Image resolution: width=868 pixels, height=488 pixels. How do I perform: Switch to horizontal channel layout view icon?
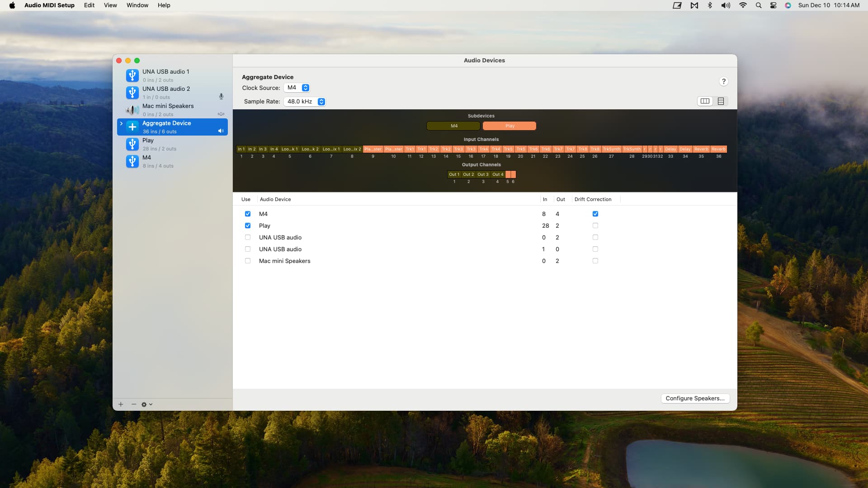[x=705, y=101]
